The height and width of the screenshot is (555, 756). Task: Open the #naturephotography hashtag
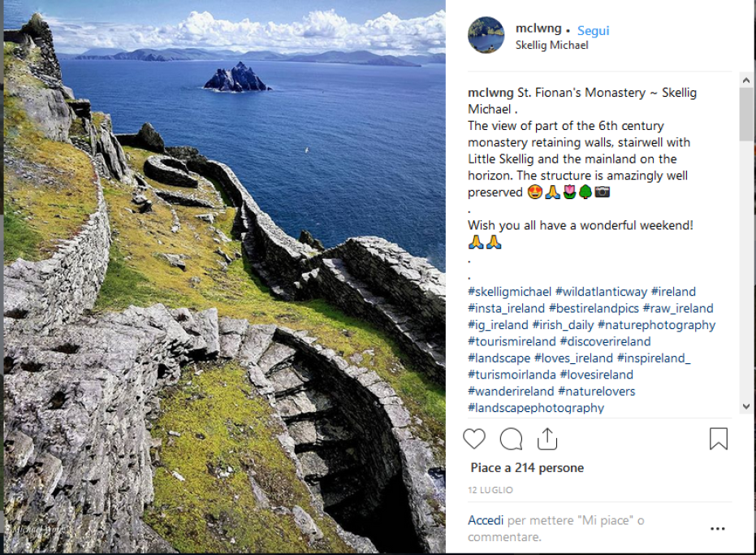[656, 325]
